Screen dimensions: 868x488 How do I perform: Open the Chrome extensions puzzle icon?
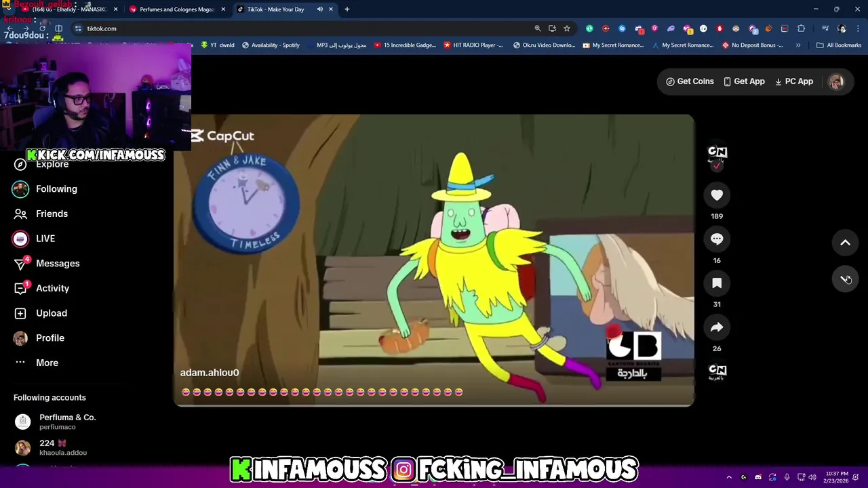coord(802,28)
